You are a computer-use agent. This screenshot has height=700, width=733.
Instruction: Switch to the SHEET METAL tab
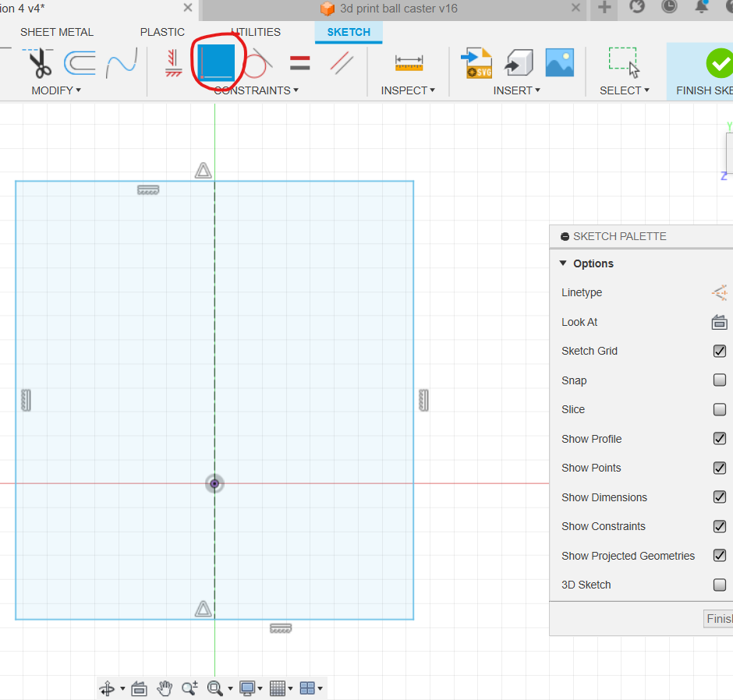coord(57,32)
